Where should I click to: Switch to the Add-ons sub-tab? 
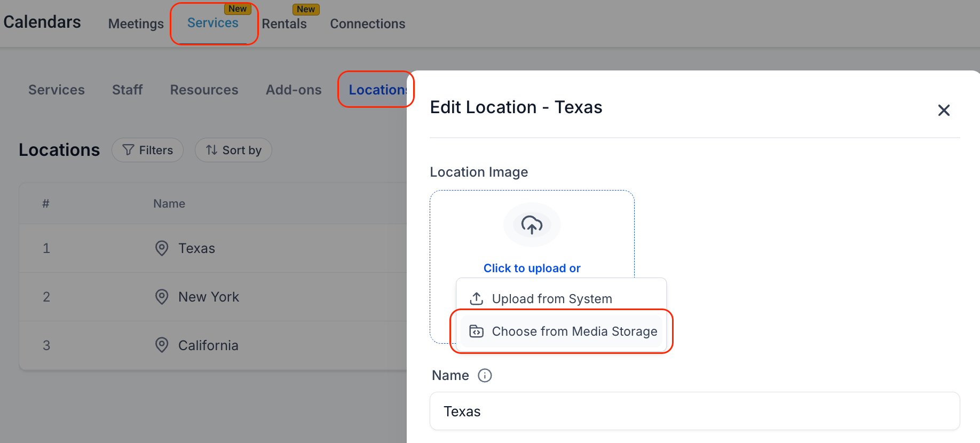(x=294, y=90)
